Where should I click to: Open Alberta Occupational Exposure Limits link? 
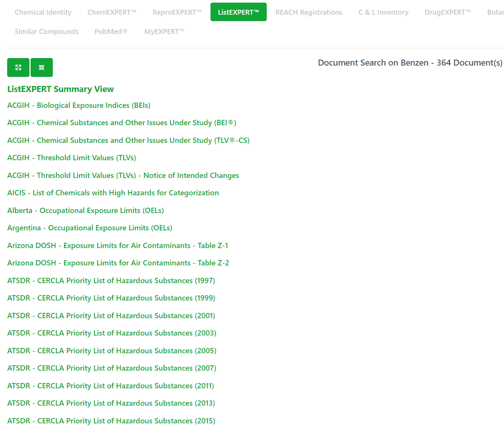86,210
